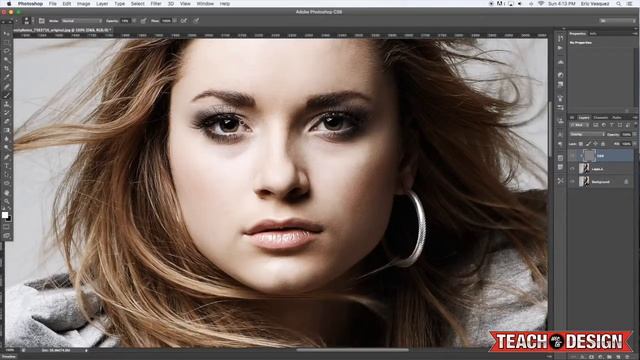Select the Shape tool
Screen dimensions: 640x360
[7, 184]
